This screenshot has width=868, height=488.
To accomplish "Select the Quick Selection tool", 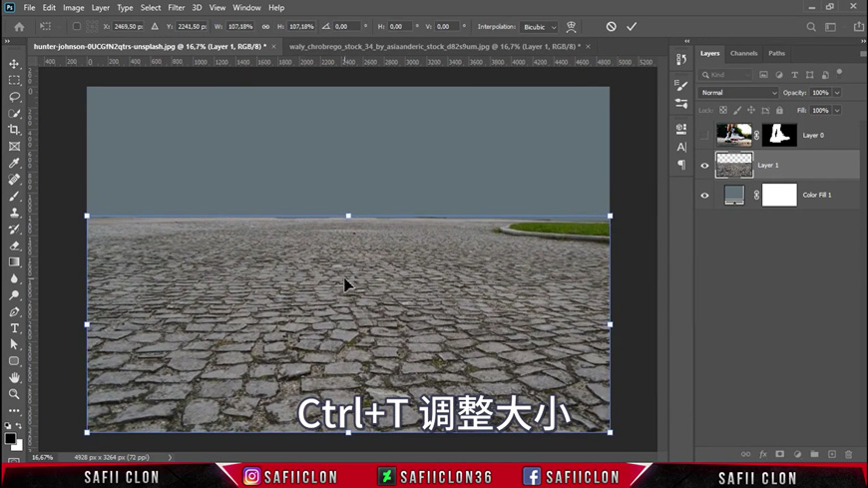I will click(x=14, y=114).
